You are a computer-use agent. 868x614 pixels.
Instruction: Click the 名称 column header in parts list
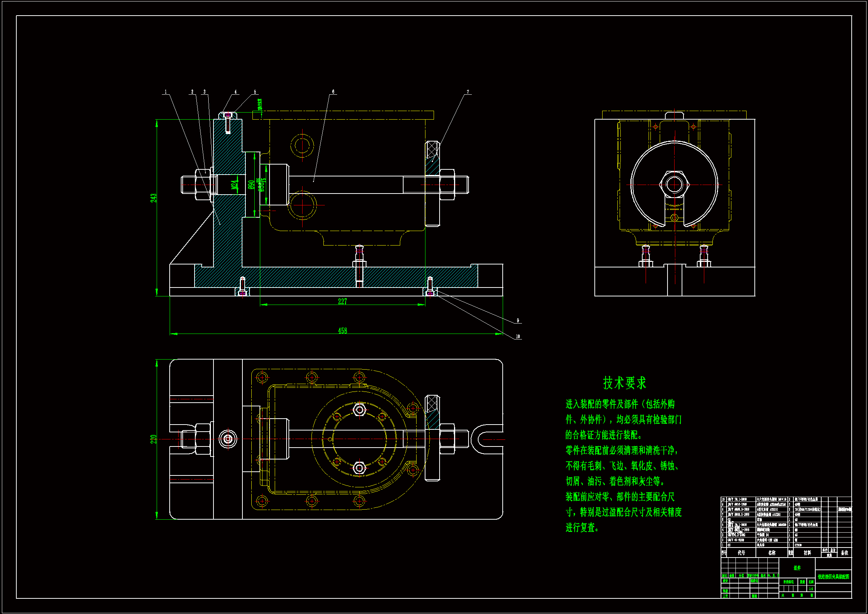click(771, 553)
